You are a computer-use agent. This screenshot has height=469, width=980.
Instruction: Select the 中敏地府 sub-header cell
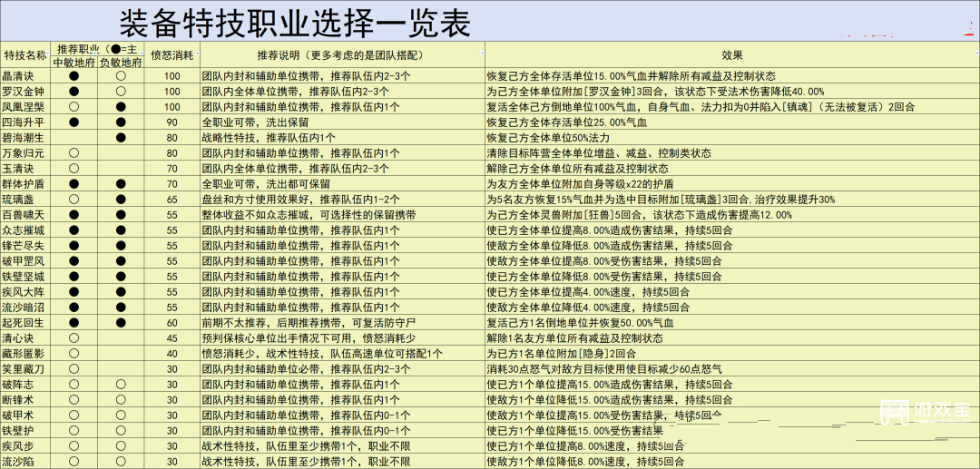(x=73, y=63)
